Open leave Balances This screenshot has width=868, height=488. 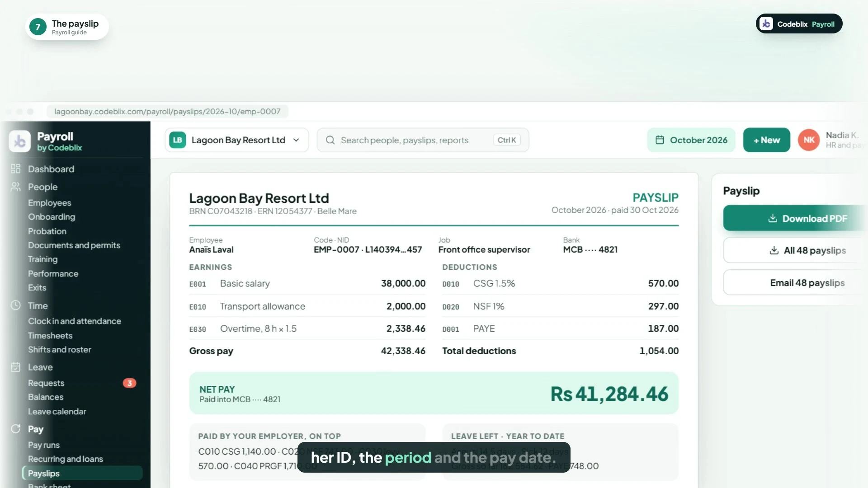(46, 397)
